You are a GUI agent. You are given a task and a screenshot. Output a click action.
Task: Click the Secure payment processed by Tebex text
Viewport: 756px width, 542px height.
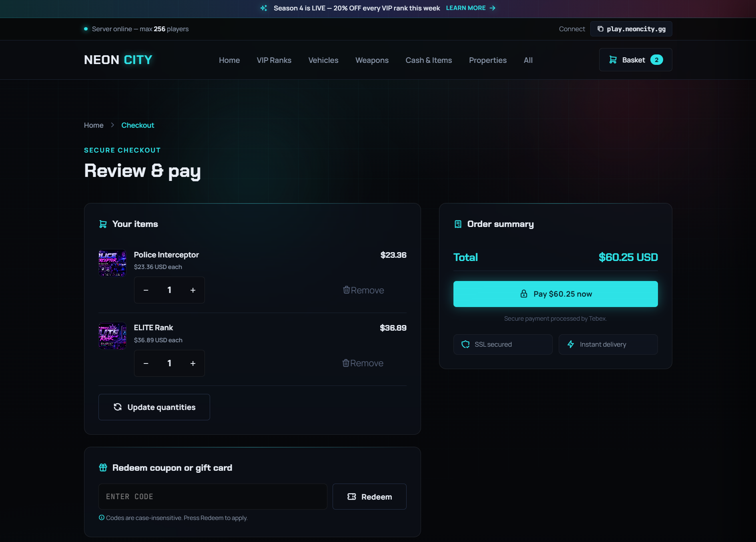pos(555,319)
